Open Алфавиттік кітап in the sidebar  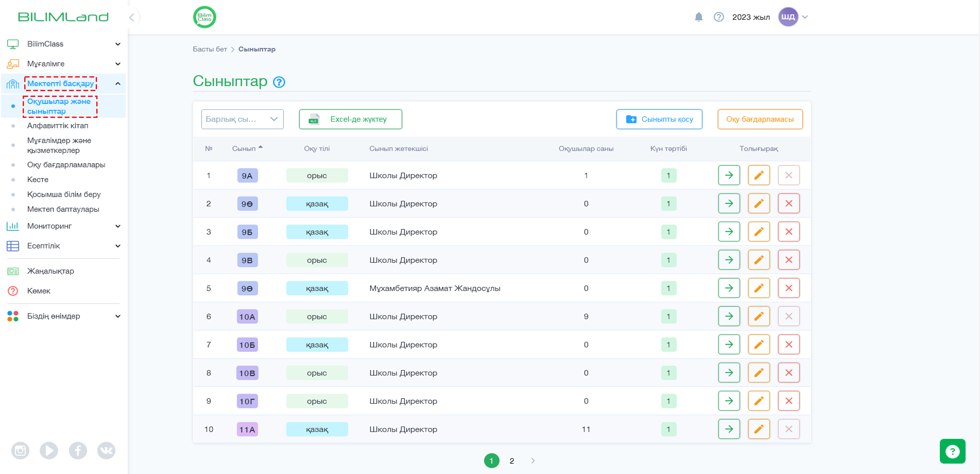click(57, 126)
